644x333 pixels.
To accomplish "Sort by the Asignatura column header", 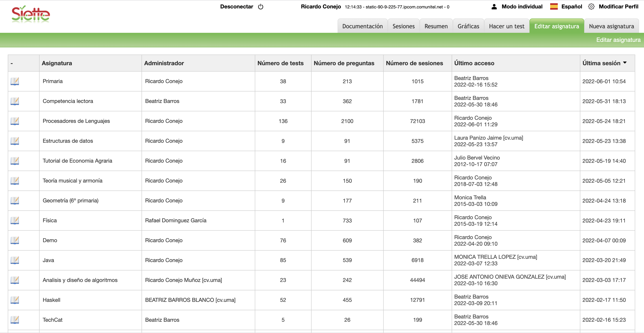I will [x=57, y=63].
